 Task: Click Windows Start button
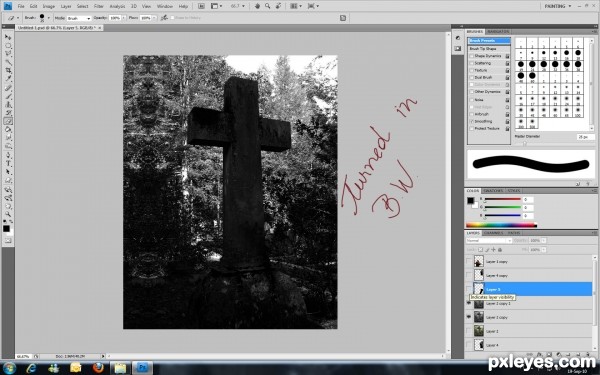[9, 368]
